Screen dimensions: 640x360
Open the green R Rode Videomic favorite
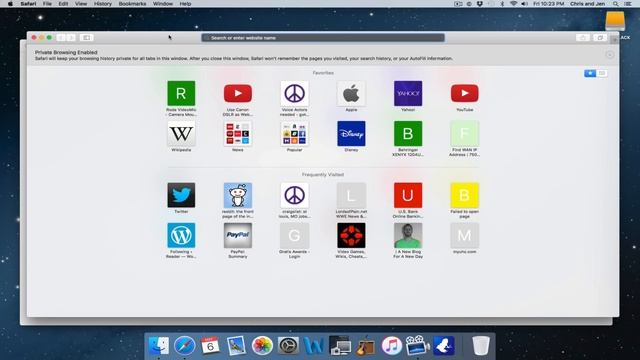point(181,93)
